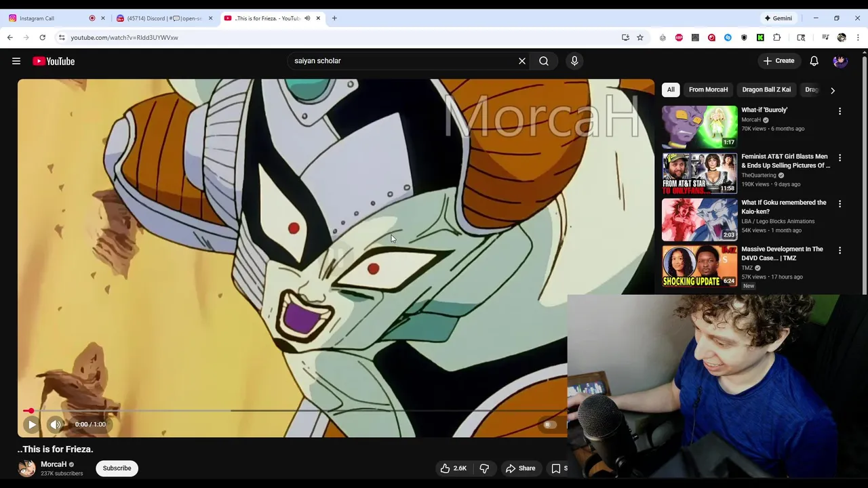Viewport: 868px width, 488px height.
Task: Click the 'What-if Buuroly' title
Action: (764, 110)
